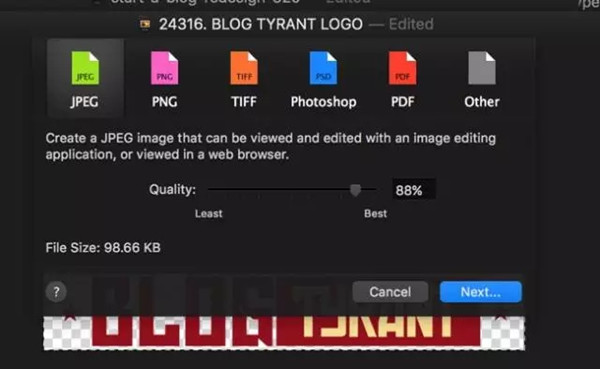Open the Other format label tab
This screenshot has width=600, height=369.
coord(482,102)
